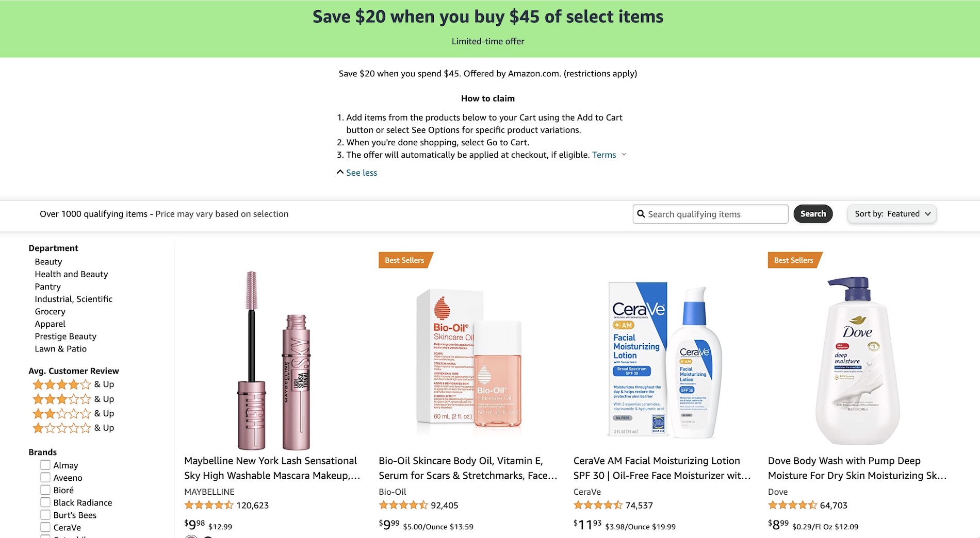Open the CeraVe AM Facial Lotion title

click(x=662, y=468)
